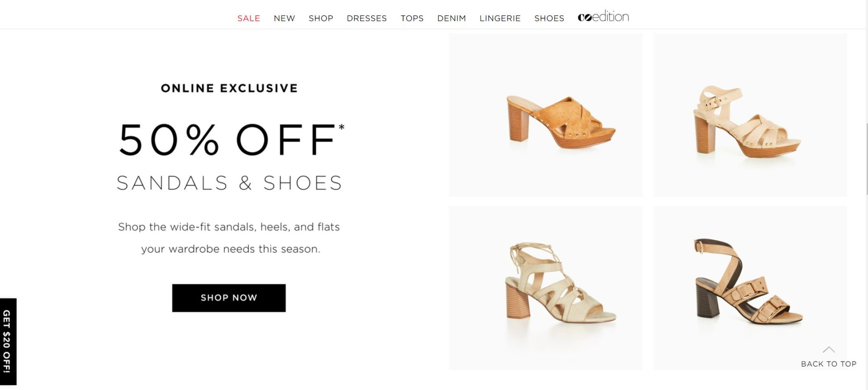View the beige lace-up block heel sandal
868x390 pixels.
[546, 288]
